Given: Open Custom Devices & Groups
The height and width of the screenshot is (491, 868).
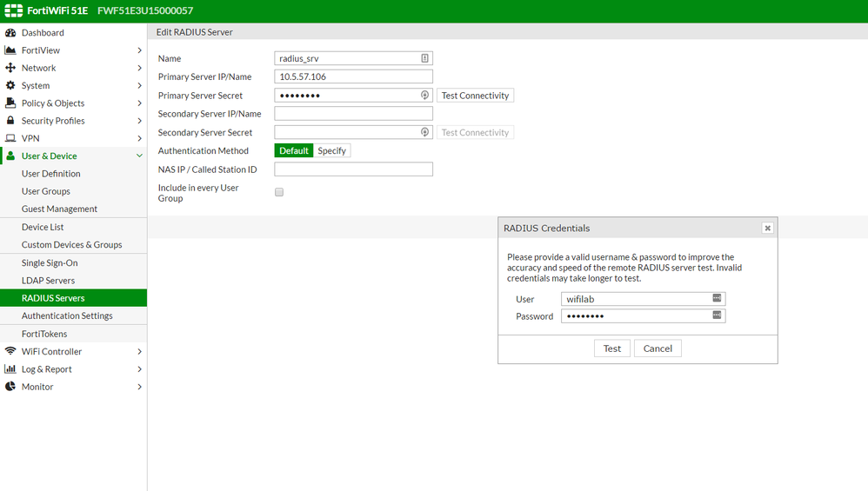Looking at the screenshot, I should coord(74,245).
